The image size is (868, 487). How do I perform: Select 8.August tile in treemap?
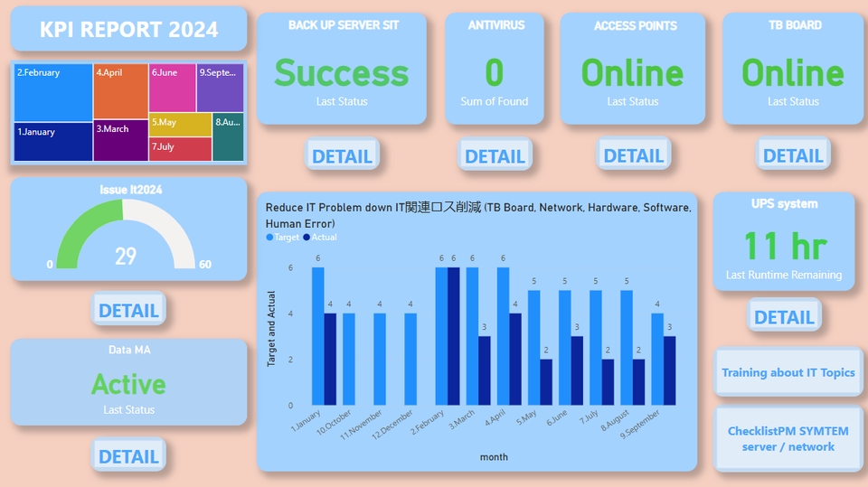[228, 137]
